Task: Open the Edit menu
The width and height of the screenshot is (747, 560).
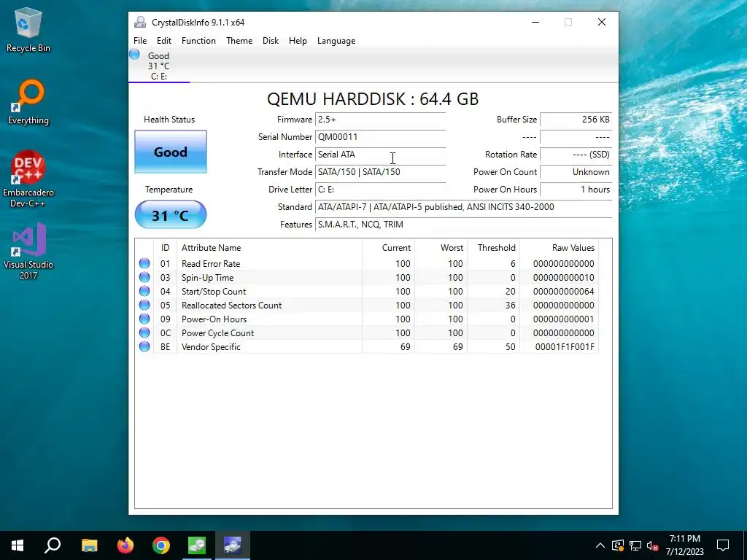Action: point(164,41)
